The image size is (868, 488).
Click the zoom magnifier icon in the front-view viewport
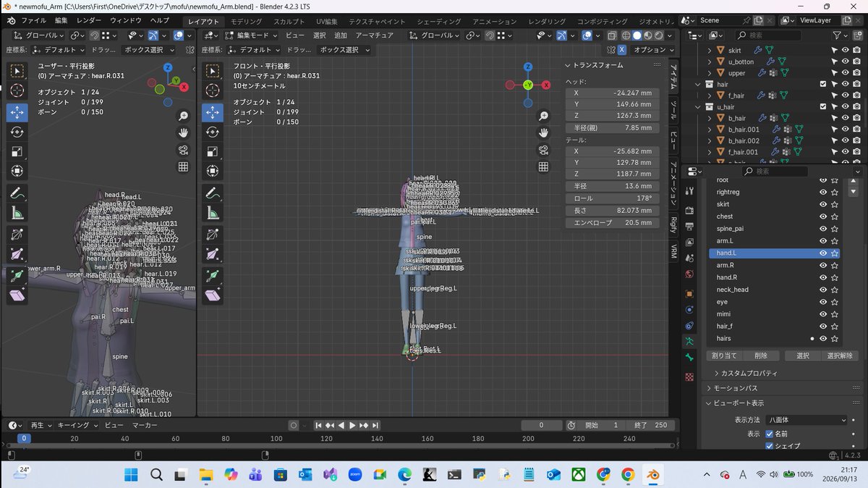(544, 116)
